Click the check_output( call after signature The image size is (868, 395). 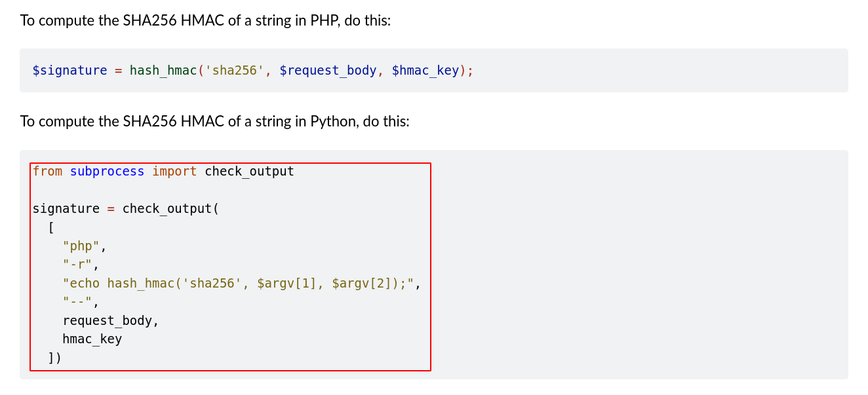(170, 209)
